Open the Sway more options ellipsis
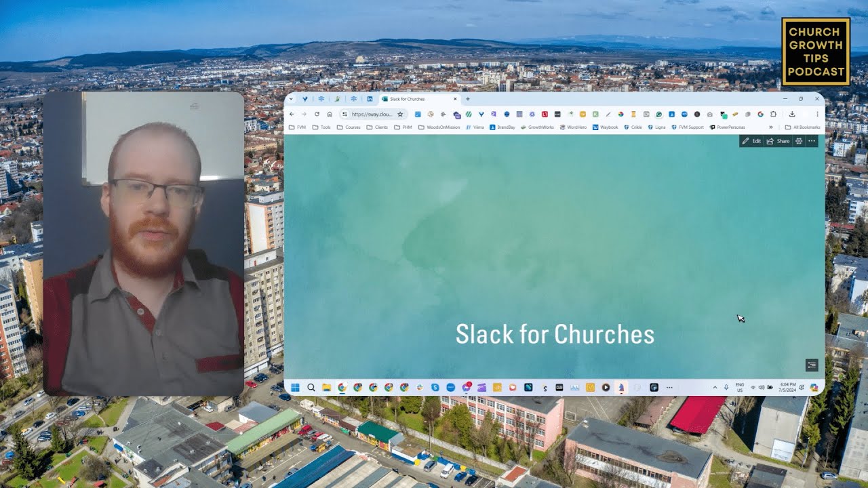Screen dimensions: 868x488 (812, 141)
